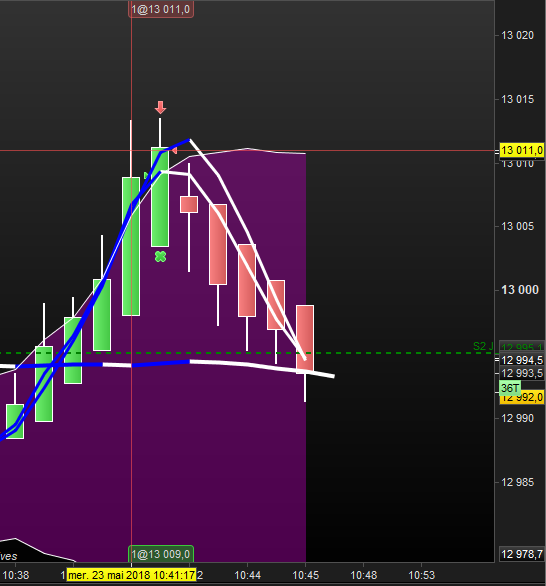Select the 1@13 011,0 order label
This screenshot has width=546, height=586.
point(161,9)
